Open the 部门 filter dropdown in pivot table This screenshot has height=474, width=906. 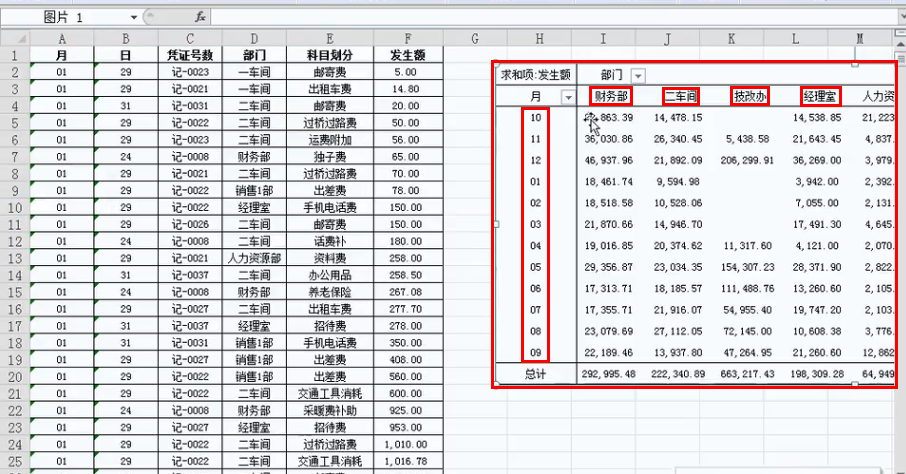click(638, 75)
